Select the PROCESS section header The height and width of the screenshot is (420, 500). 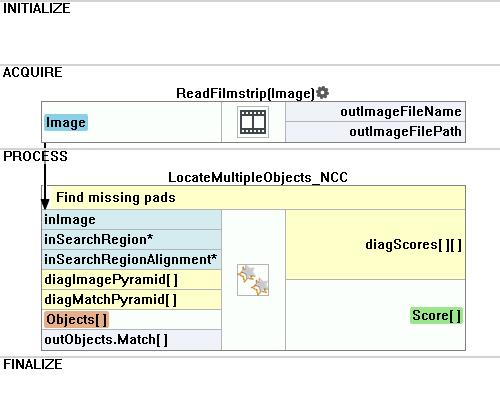35,156
